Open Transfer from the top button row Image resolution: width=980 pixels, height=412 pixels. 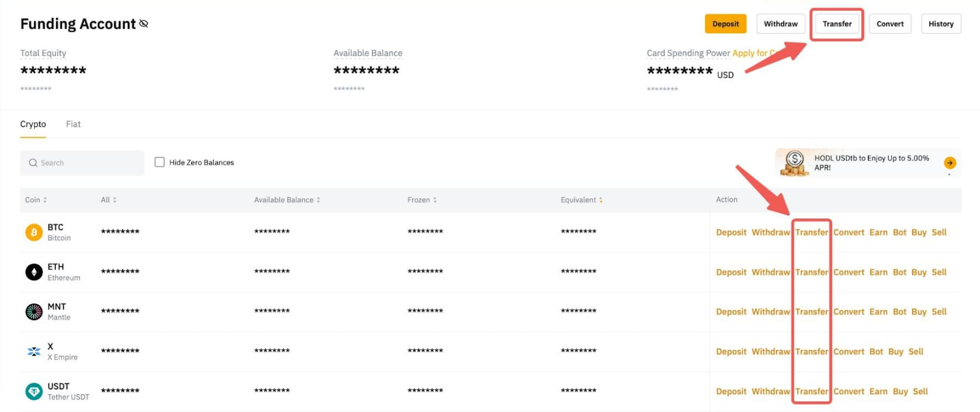[x=837, y=24]
